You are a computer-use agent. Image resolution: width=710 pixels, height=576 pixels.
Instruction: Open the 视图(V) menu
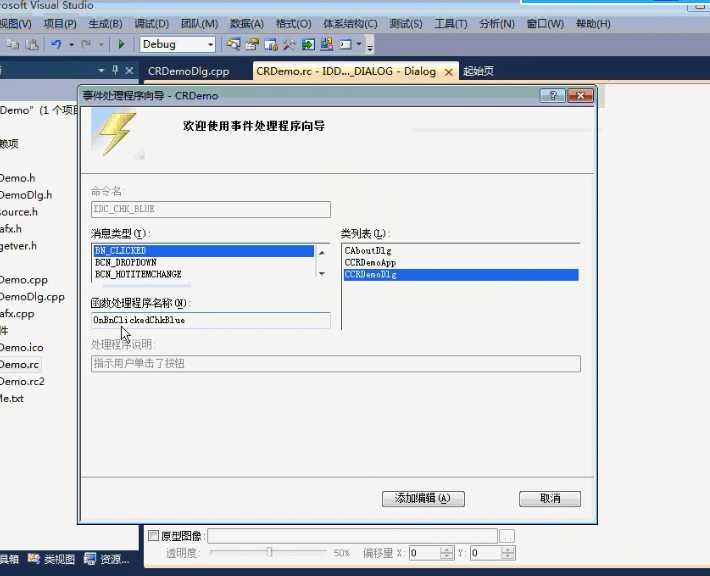click(15, 24)
